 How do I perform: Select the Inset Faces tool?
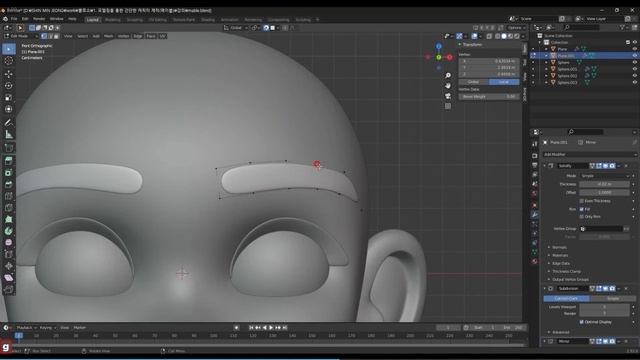click(x=9, y=173)
